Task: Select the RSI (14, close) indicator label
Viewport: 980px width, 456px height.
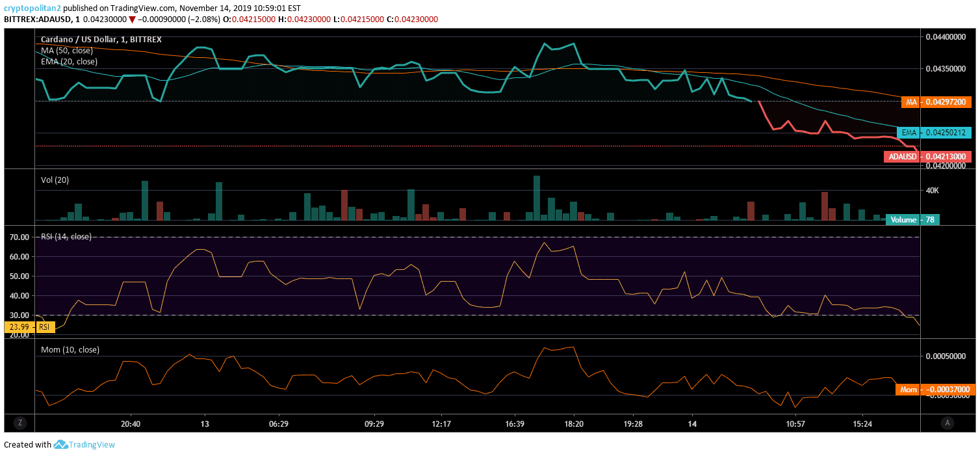Action: pos(66,237)
